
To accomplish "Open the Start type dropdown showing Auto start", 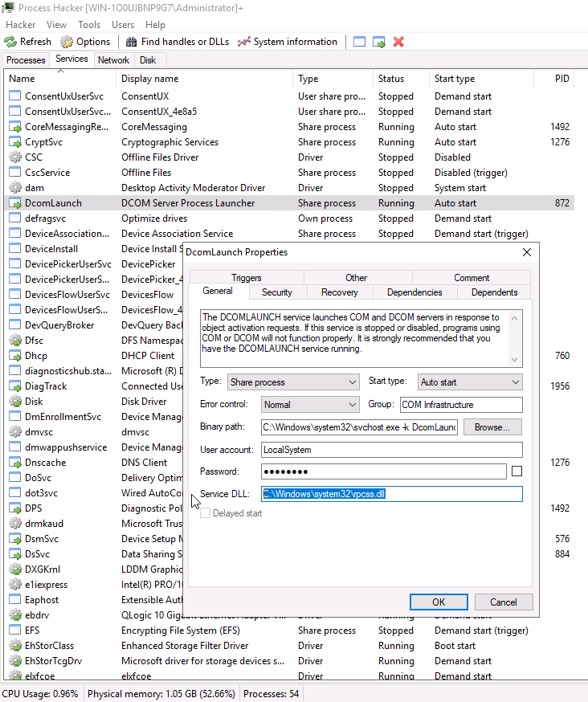I will coord(470,382).
